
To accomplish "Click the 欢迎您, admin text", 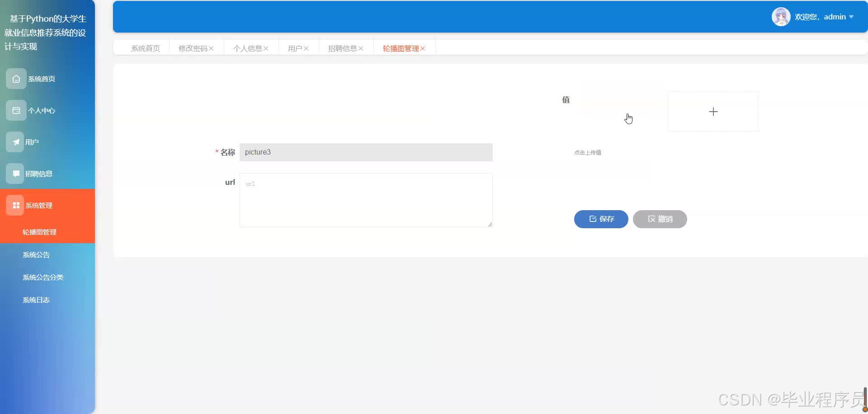I will [x=820, y=17].
